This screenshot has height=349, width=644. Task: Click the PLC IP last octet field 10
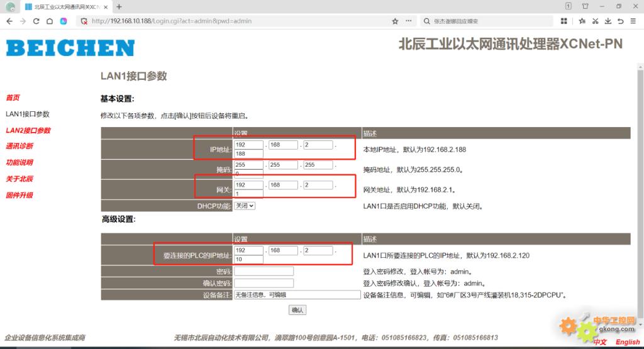[248, 260]
